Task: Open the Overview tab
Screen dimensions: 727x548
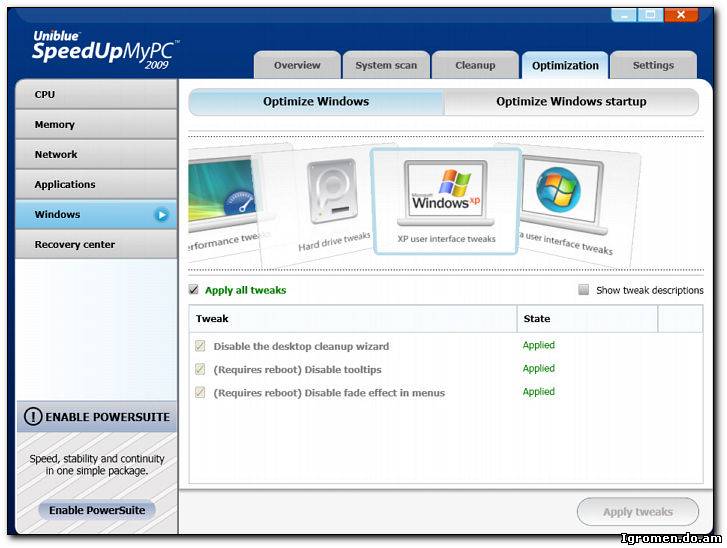Action: 297,65
